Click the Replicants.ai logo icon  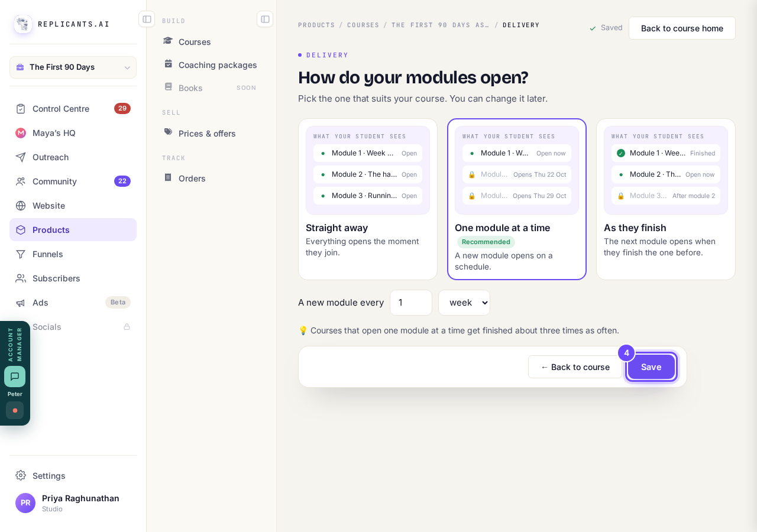click(23, 24)
